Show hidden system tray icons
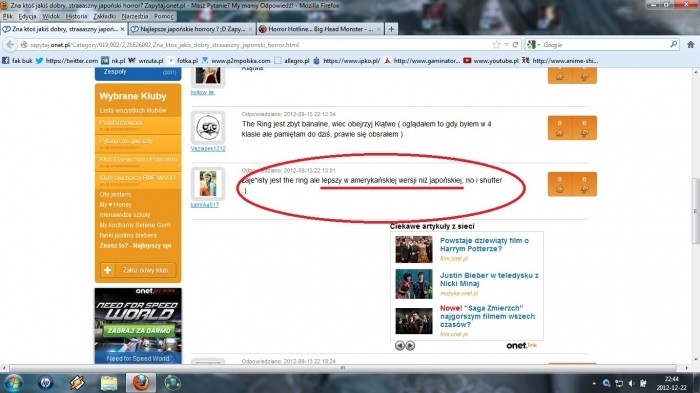This screenshot has height=393, width=700. pyautogui.click(x=594, y=383)
